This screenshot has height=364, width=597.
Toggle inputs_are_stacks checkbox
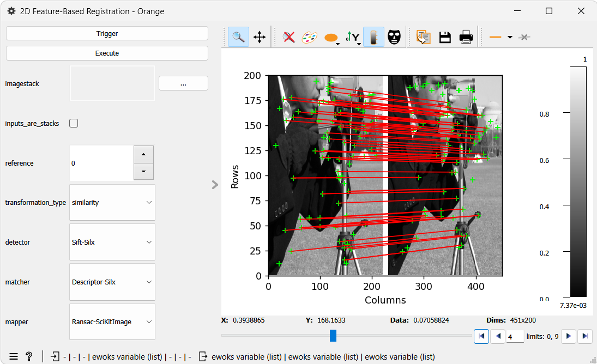[74, 123]
